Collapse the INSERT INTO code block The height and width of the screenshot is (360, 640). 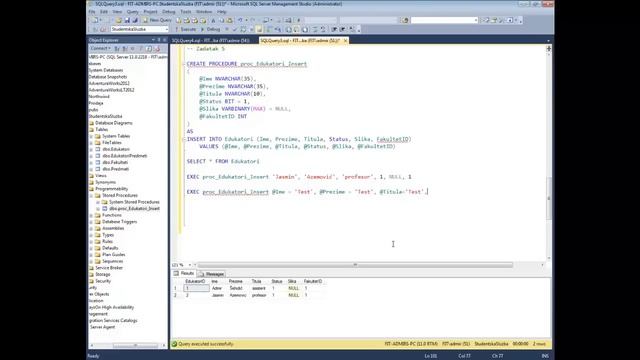tap(184, 139)
